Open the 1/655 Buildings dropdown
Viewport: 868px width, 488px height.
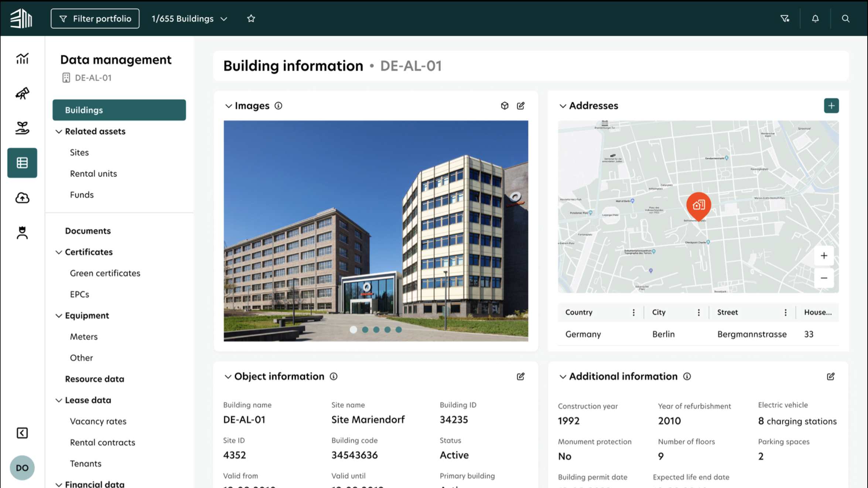click(189, 18)
